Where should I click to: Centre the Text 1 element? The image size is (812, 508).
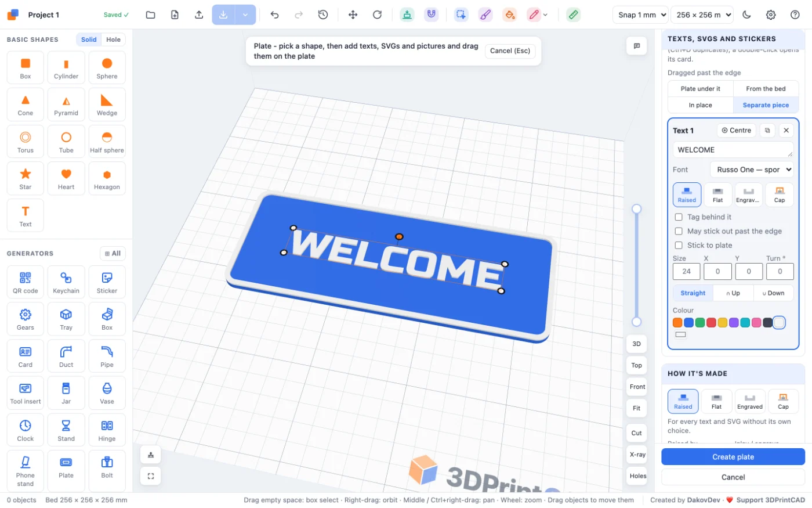(x=736, y=131)
